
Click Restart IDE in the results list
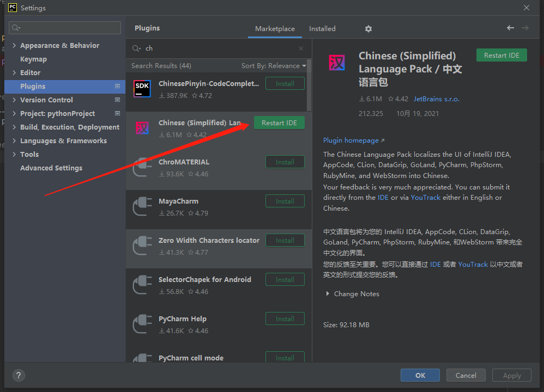pos(279,122)
